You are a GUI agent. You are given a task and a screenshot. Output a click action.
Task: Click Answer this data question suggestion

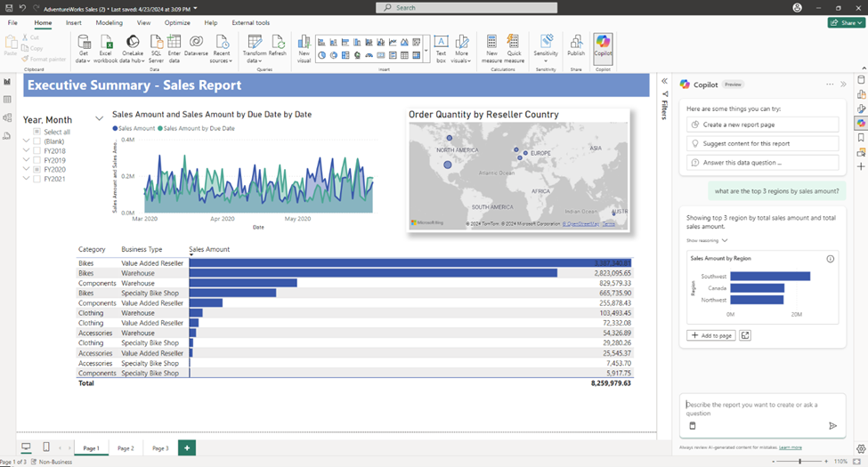pos(762,163)
